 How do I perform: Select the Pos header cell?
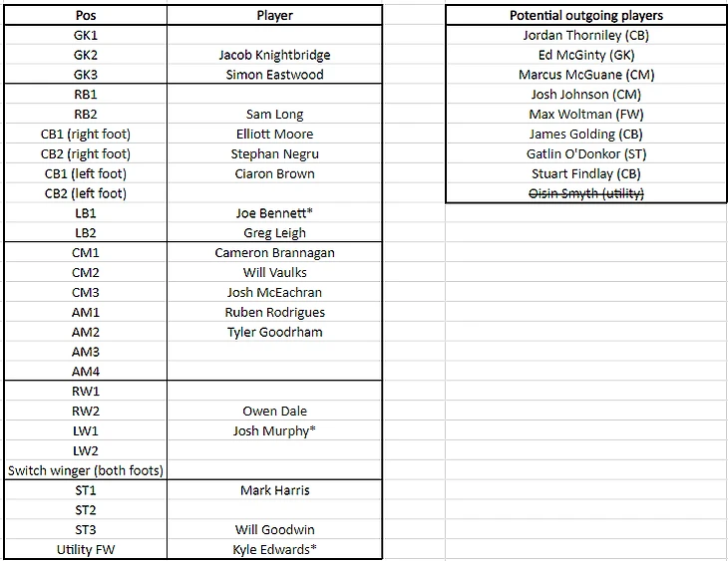point(86,15)
